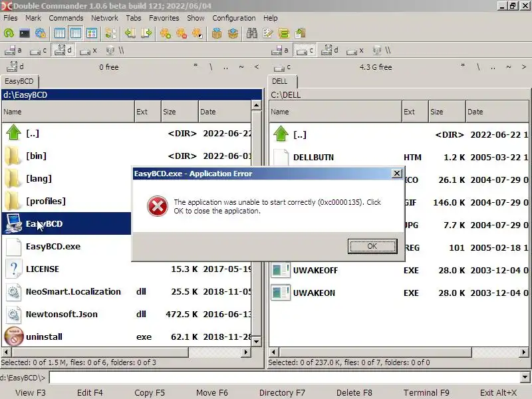Click left panel vertical scrollbar down arrow
The image size is (532, 399).
257,341
